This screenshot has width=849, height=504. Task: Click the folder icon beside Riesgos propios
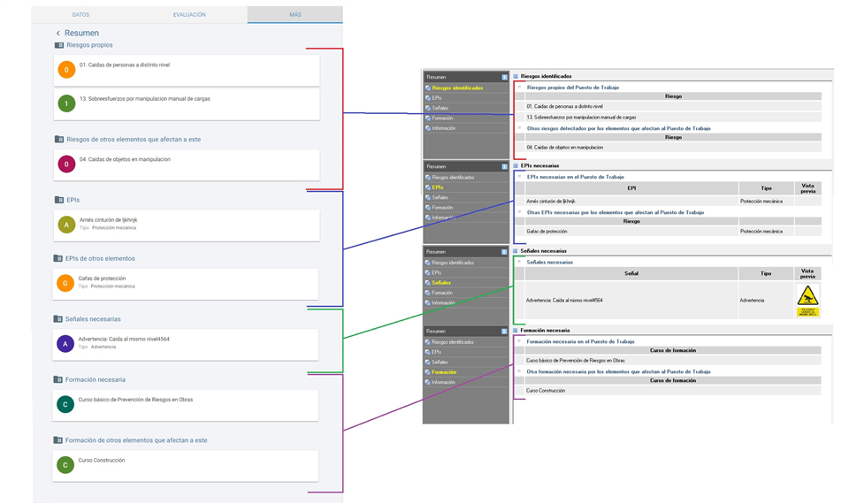point(59,45)
